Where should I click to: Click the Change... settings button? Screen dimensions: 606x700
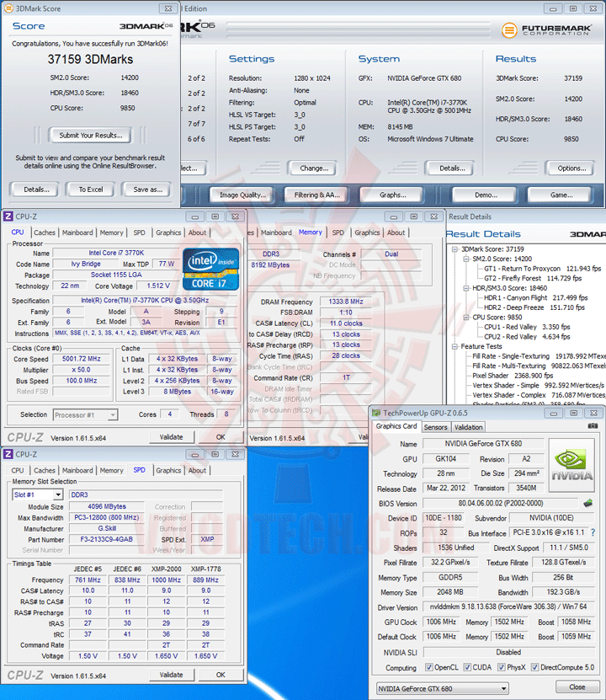pyautogui.click(x=314, y=168)
